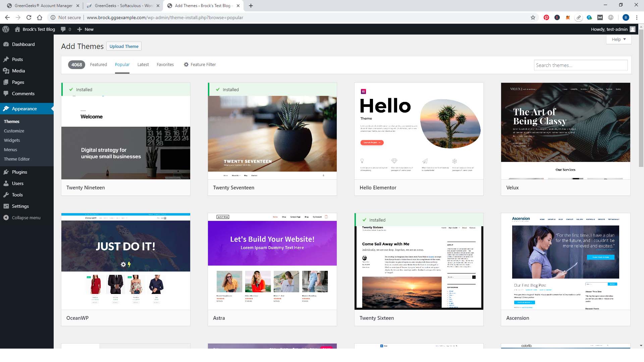
Task: Open Settings in the admin sidebar
Action: [x=20, y=206]
